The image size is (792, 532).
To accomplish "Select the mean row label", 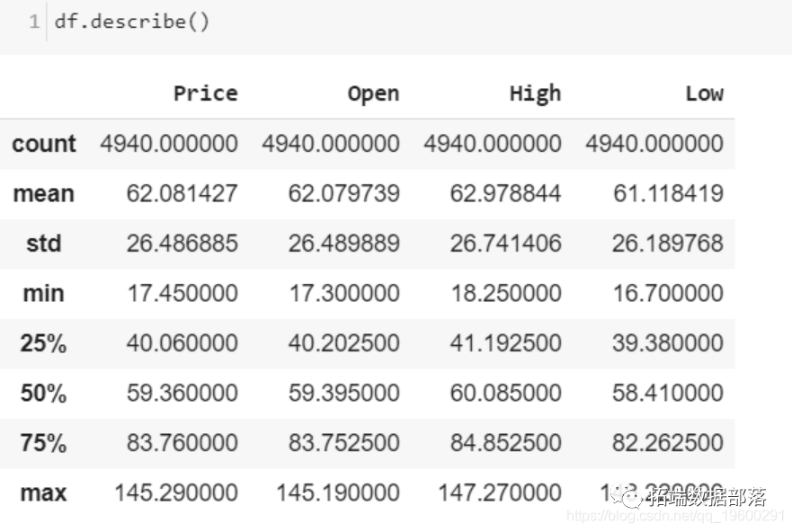I will (44, 193).
